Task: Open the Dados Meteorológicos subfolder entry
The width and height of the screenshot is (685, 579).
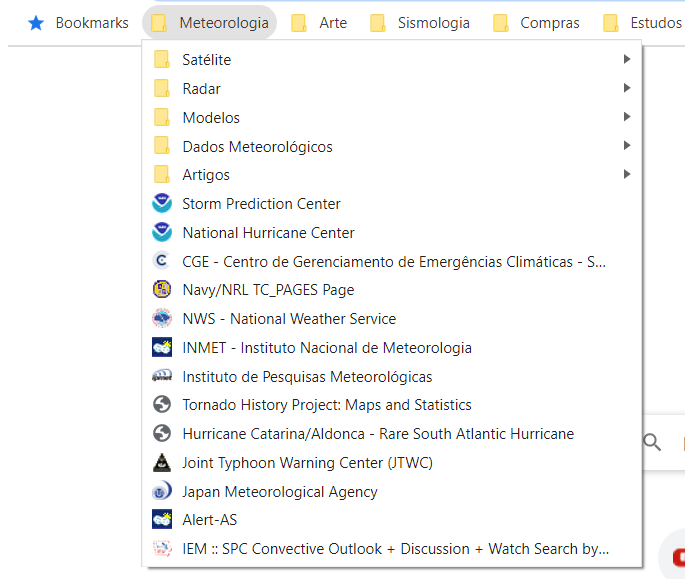Action: (394, 146)
